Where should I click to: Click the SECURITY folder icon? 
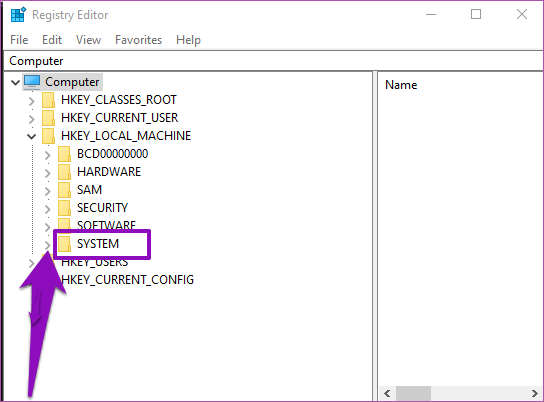[x=64, y=208]
